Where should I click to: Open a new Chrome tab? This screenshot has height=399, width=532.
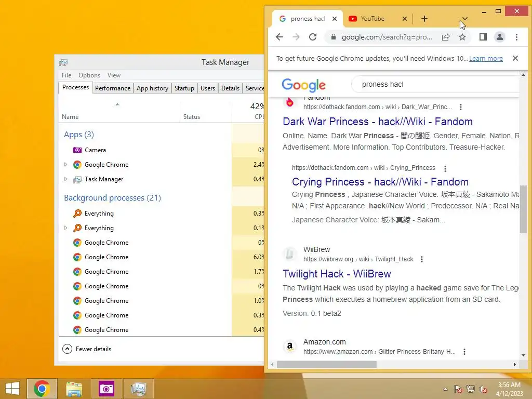click(x=424, y=19)
